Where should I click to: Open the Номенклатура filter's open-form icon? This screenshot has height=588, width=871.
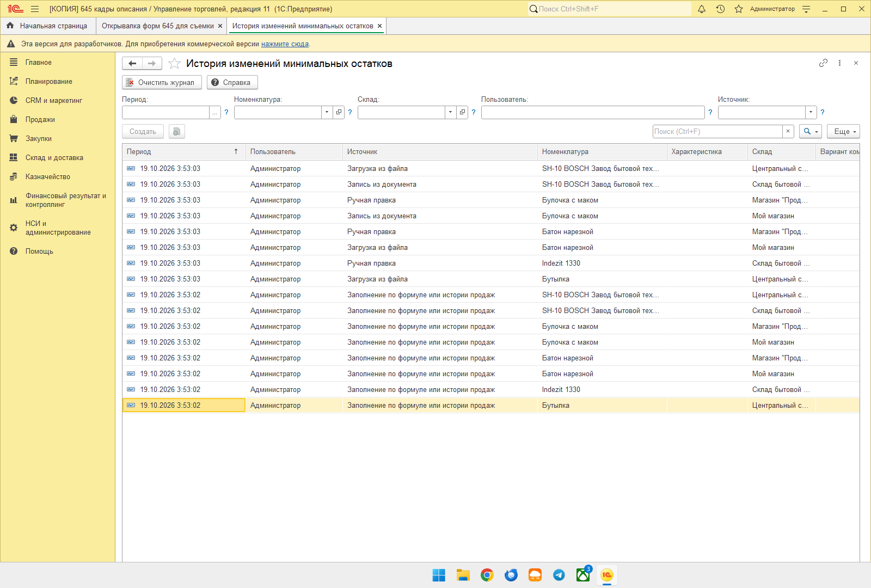[x=339, y=112]
